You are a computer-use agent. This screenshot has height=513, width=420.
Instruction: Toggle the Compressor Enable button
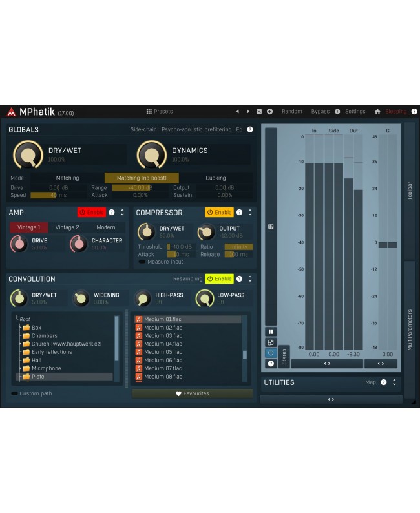tap(220, 213)
